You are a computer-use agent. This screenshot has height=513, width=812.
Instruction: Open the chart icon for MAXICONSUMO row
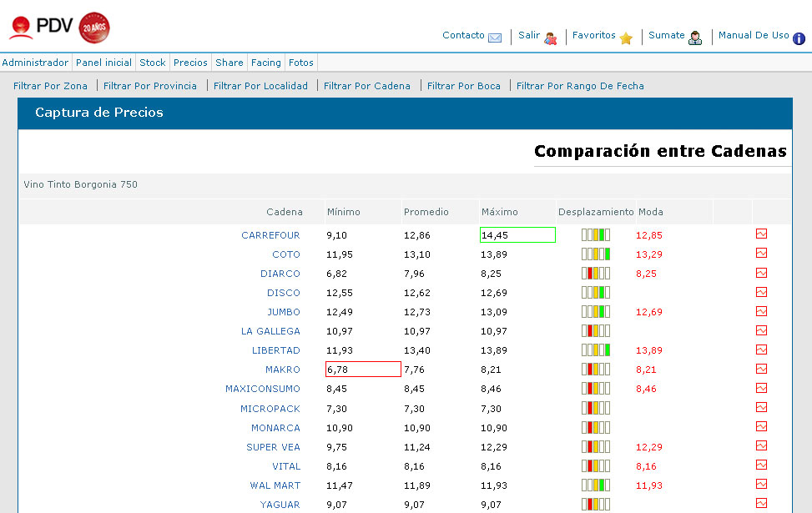pyautogui.click(x=761, y=388)
